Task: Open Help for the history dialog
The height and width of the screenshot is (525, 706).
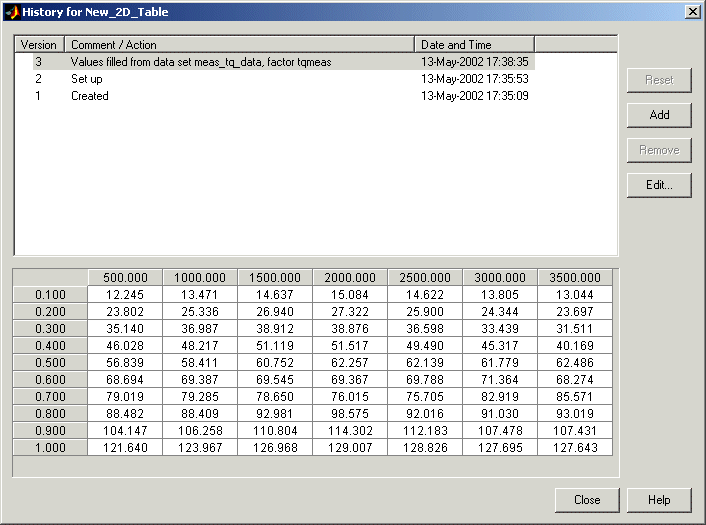Action: click(x=659, y=500)
